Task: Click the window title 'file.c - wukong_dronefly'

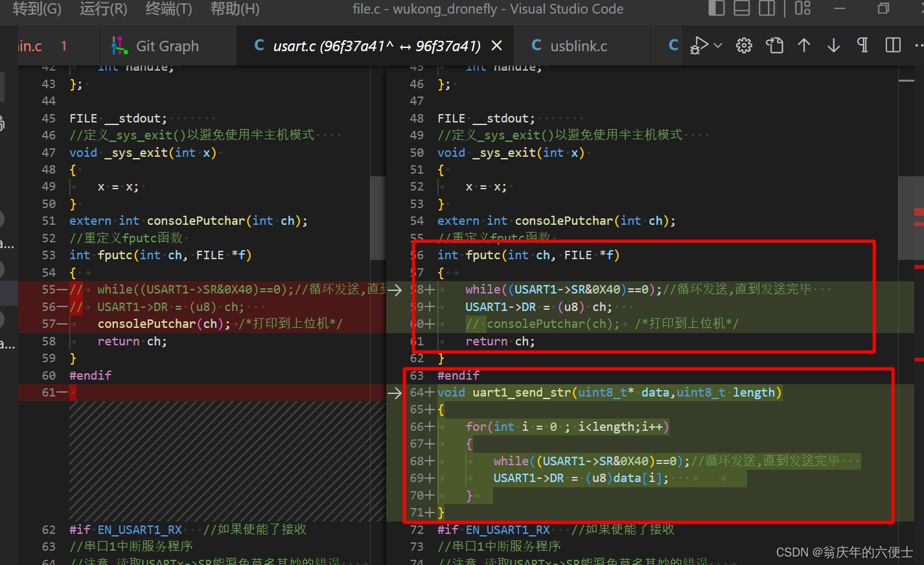Action: point(424,9)
